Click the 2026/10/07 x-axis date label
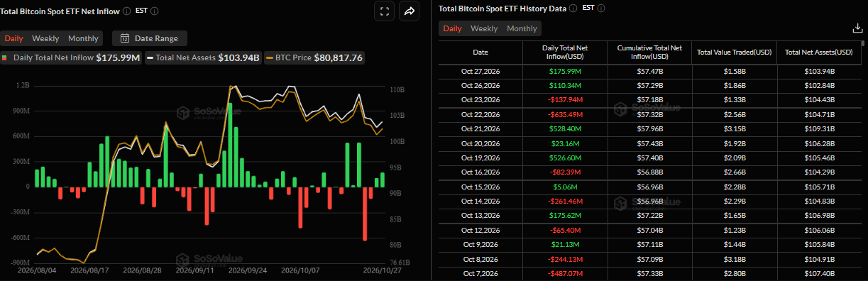The width and height of the screenshot is (868, 281). point(301,270)
